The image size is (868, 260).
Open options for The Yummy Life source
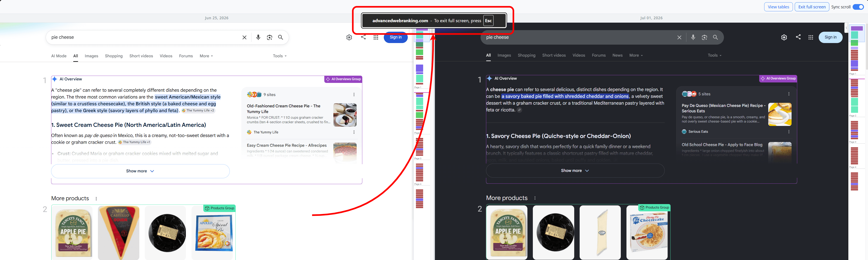354,132
